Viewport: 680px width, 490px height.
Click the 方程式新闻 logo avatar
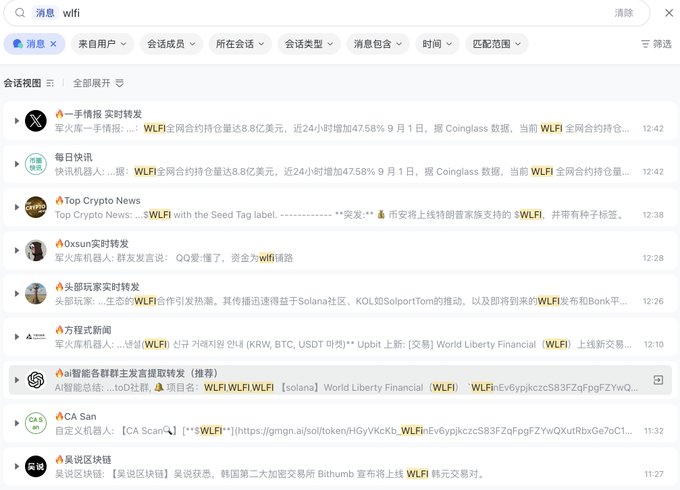pos(36,336)
